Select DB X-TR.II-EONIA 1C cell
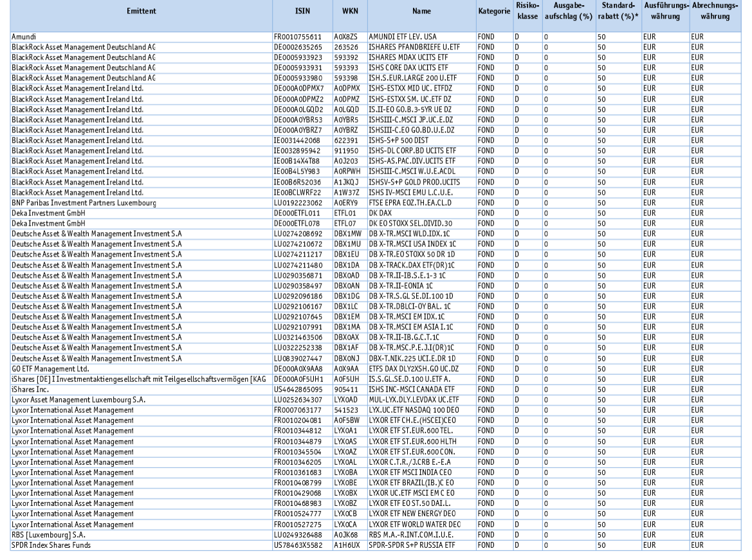This screenshot has width=752, height=560. [421, 285]
